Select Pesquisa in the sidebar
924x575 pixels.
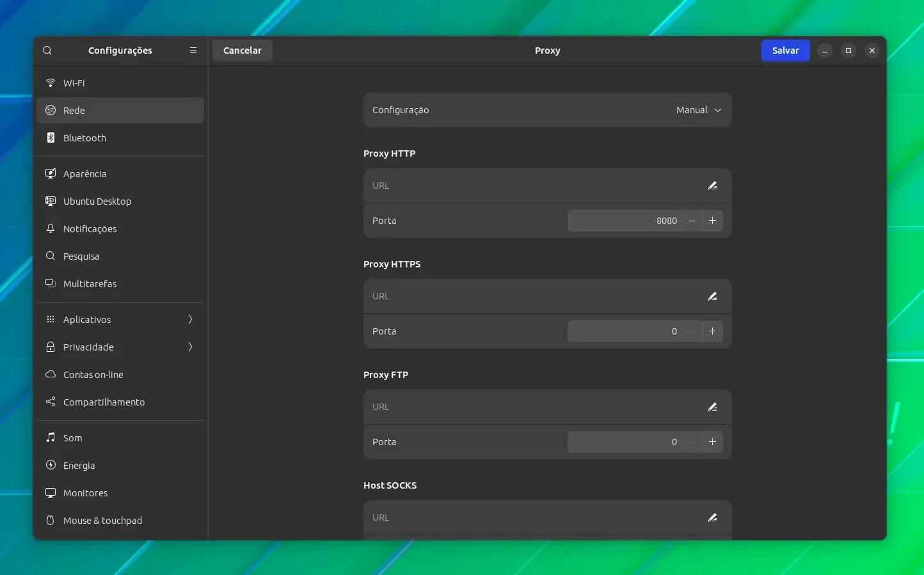[120, 256]
